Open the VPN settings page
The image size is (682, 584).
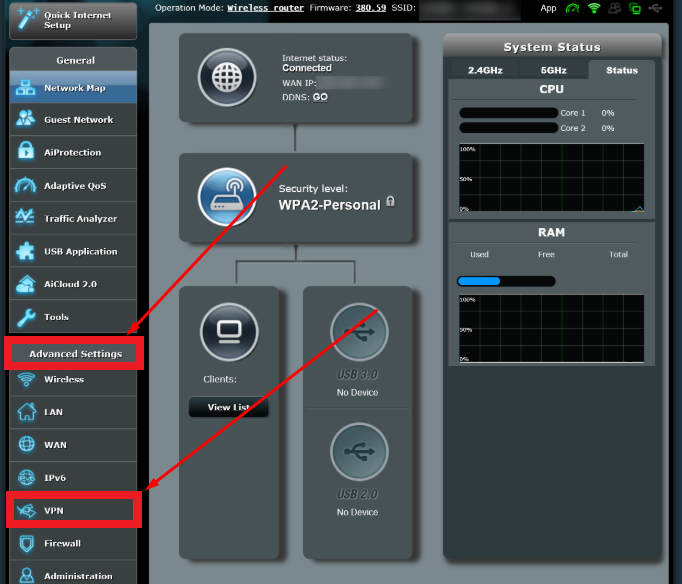72,510
